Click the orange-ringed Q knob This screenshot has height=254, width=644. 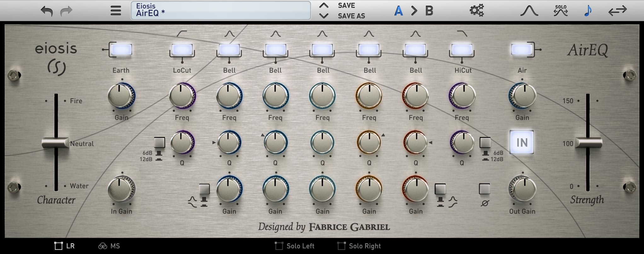pos(369,142)
